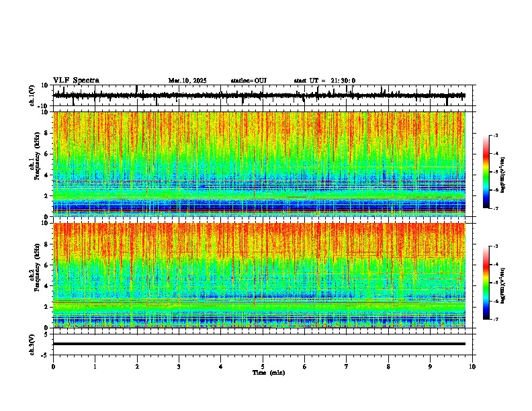Click the ch.1 colorbar log(PSD) unit label
The width and height of the screenshot is (532, 411).
(x=503, y=175)
